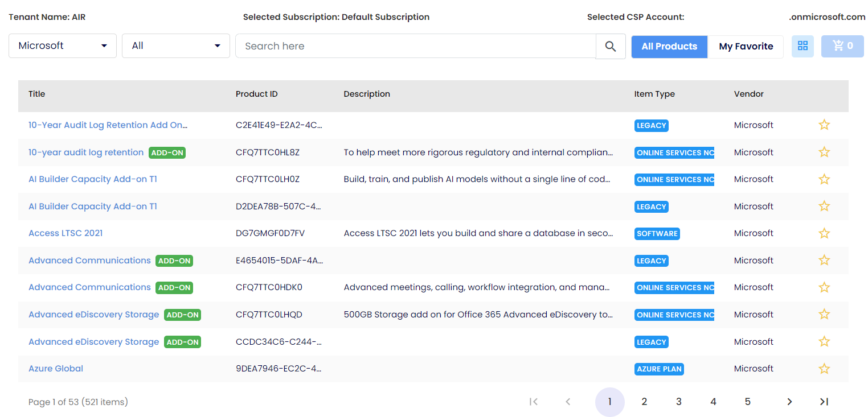Click the 500GB Storage add on description

pyautogui.click(x=478, y=315)
